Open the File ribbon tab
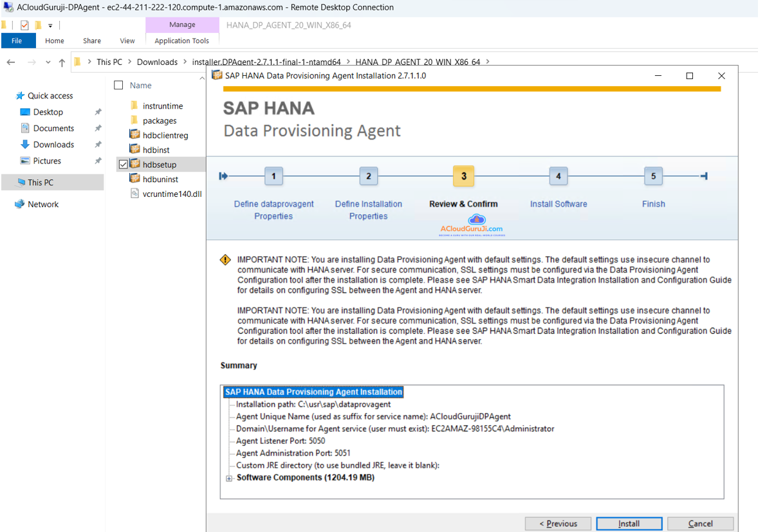767x532 pixels. pos(17,41)
